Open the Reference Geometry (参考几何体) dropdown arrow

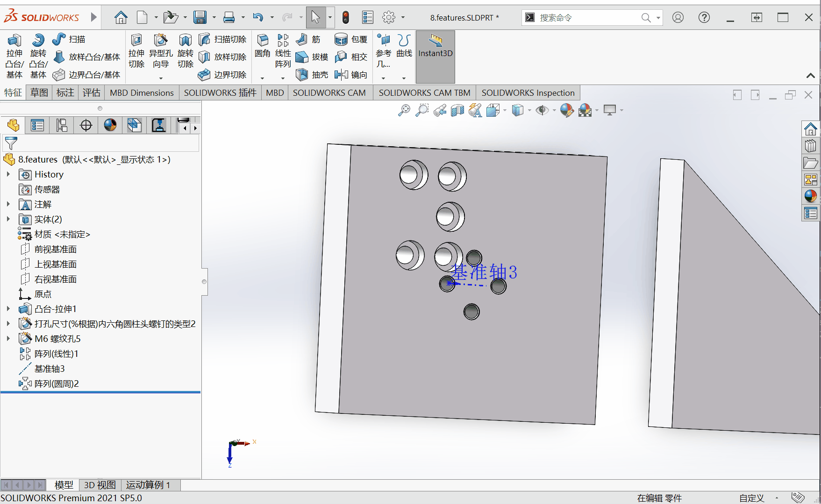(x=383, y=78)
